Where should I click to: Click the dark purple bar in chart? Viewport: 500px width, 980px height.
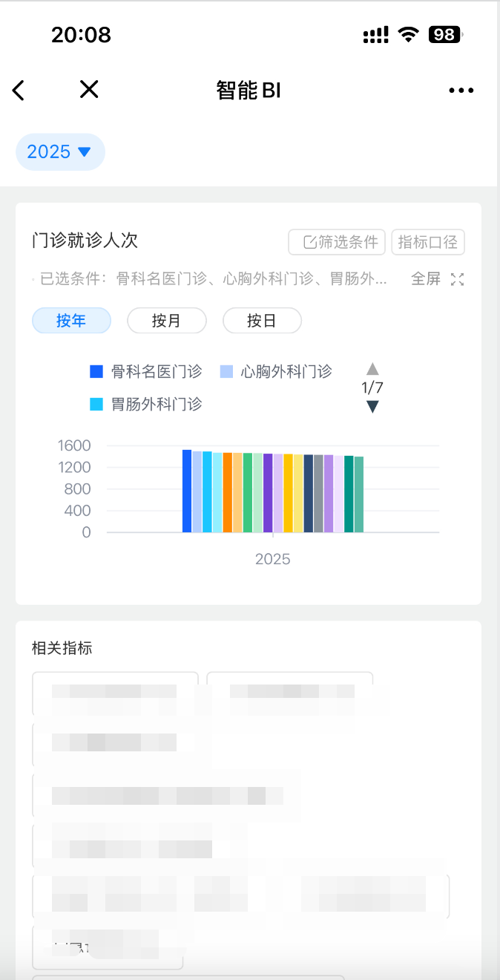pyautogui.click(x=268, y=493)
